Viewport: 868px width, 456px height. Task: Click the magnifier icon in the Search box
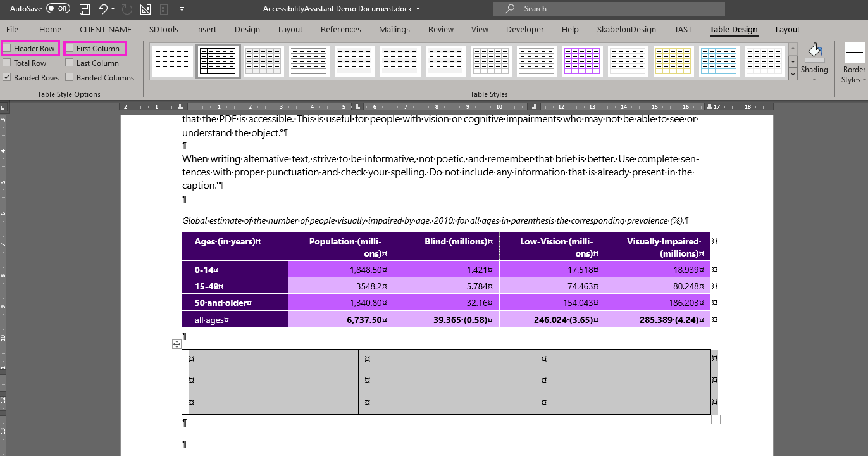coord(510,9)
